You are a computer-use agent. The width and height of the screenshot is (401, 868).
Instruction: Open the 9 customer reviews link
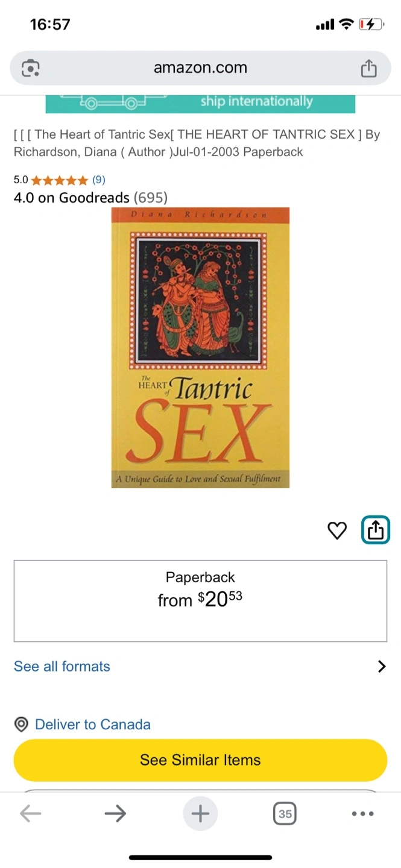click(x=99, y=180)
